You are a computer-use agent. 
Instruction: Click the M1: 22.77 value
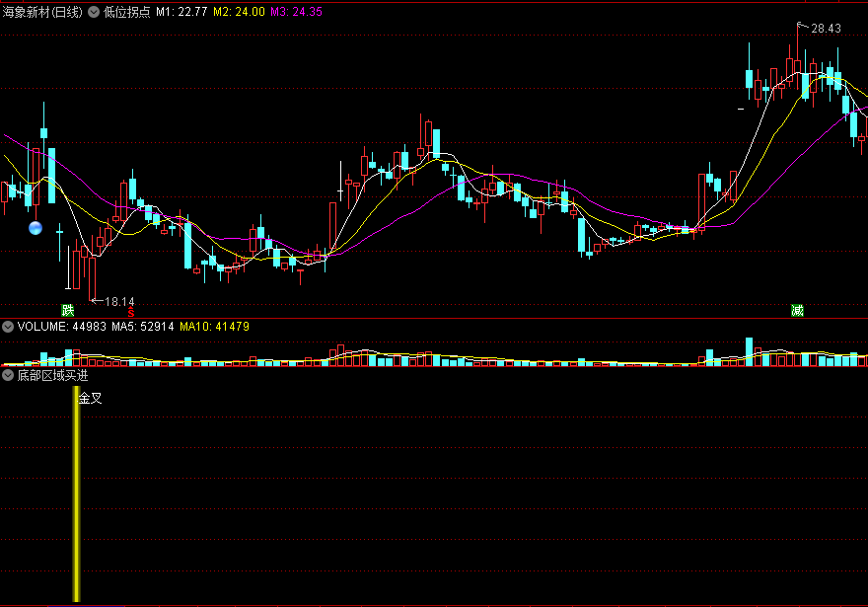click(181, 12)
